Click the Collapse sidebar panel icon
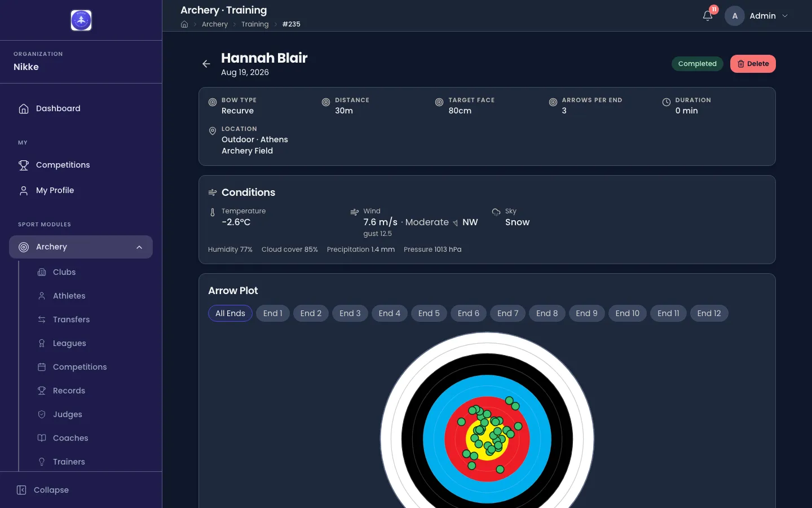This screenshot has height=508, width=812. point(21,490)
